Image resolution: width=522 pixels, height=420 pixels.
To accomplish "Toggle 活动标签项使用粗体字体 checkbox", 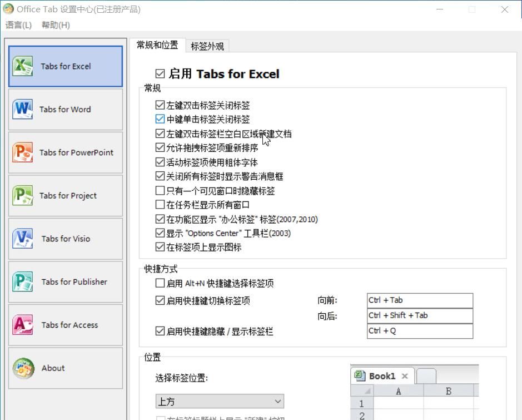I will click(160, 162).
